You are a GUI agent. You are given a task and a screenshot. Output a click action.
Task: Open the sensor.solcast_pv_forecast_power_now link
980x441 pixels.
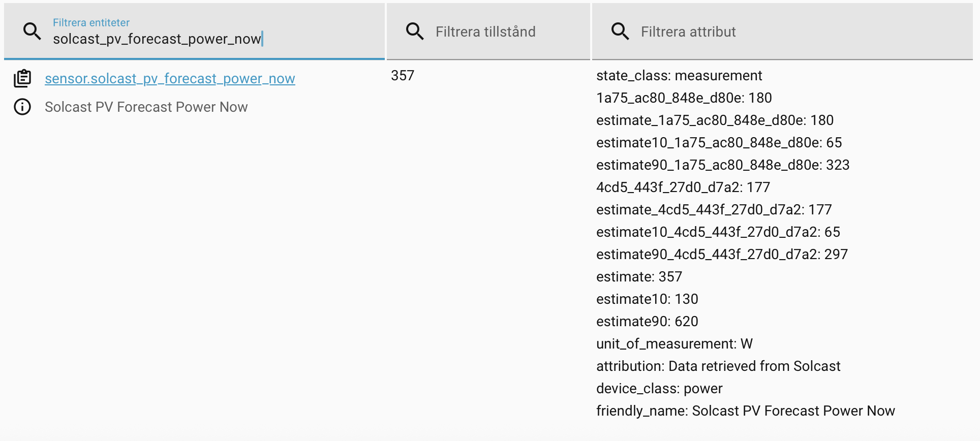tap(170, 79)
